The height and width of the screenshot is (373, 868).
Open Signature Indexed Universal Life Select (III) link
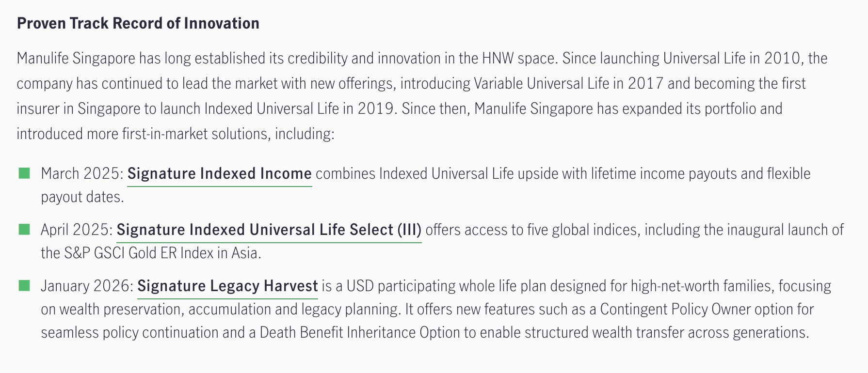pos(269,230)
